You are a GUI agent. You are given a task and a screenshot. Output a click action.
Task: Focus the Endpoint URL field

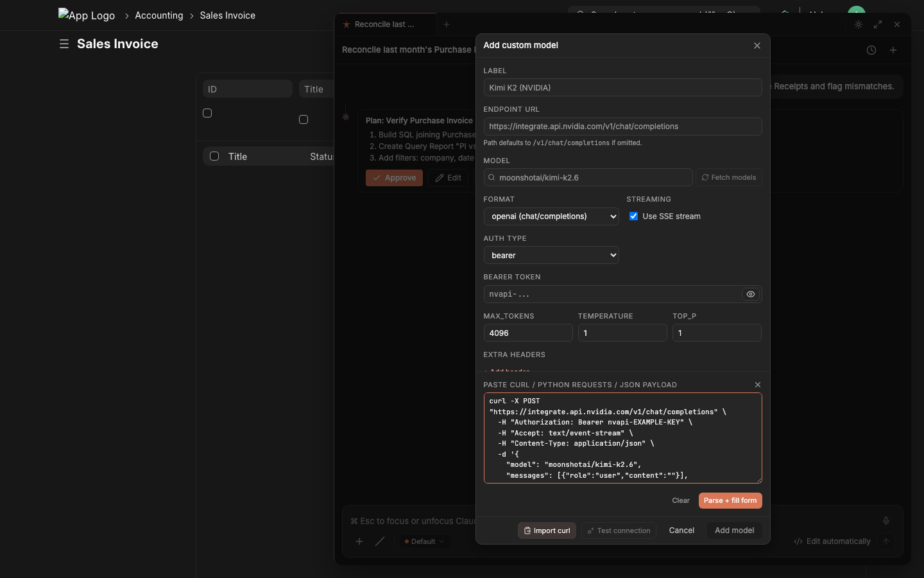pyautogui.click(x=622, y=127)
